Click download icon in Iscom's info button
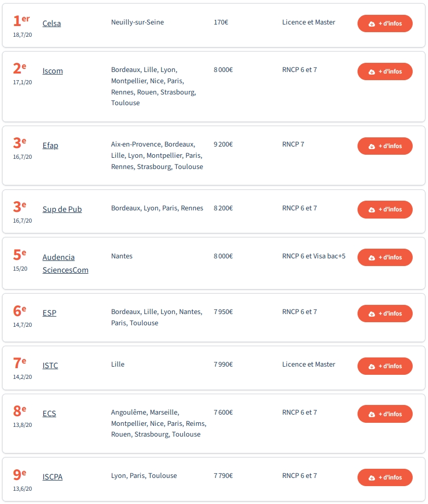 click(x=372, y=71)
